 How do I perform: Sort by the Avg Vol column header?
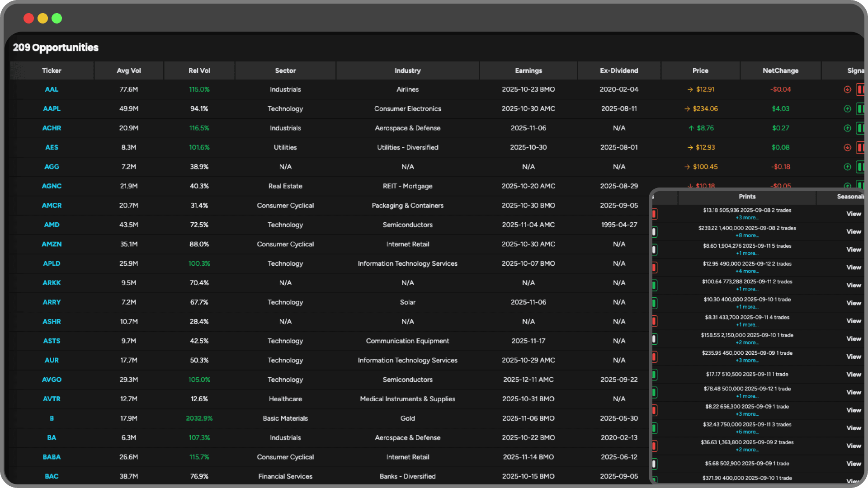[129, 70]
